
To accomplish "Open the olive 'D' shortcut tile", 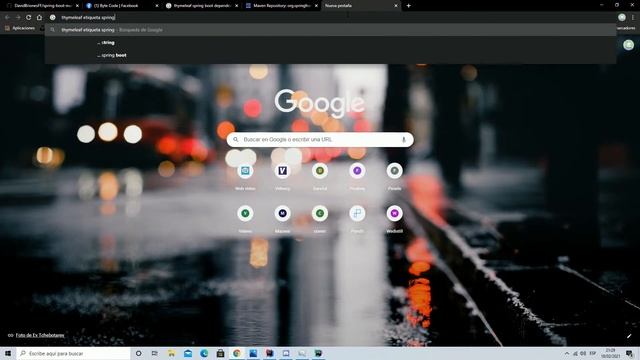I will coord(320,171).
